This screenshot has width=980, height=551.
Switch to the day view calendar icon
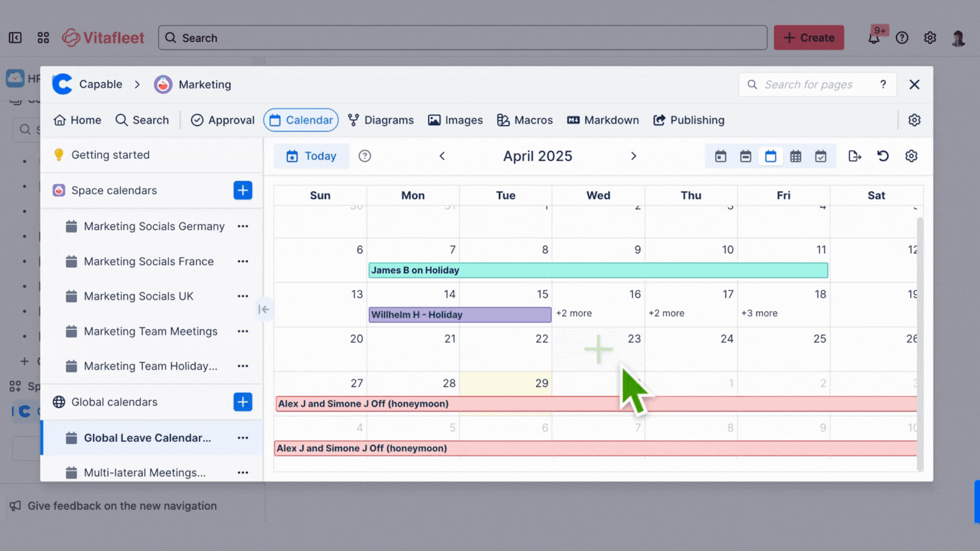(x=720, y=156)
